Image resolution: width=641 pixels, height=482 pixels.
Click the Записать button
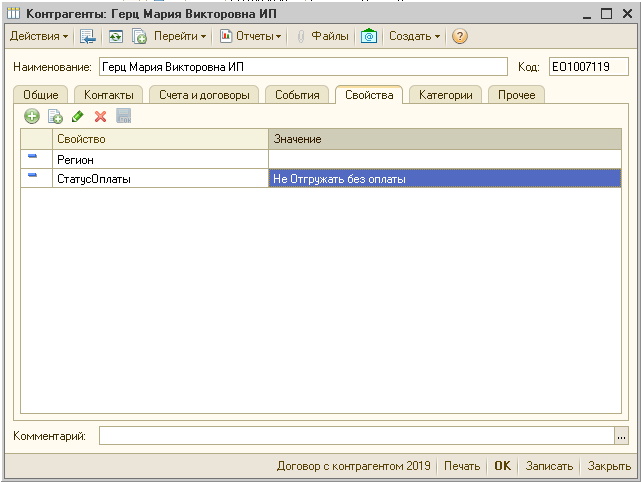548,466
